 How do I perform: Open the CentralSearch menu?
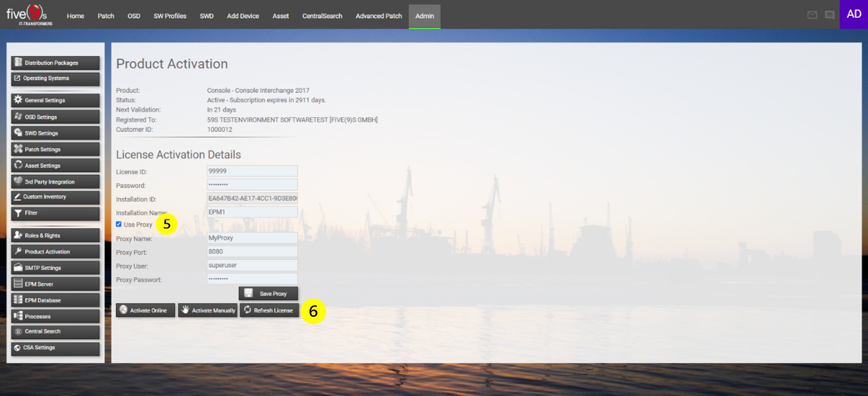[322, 16]
